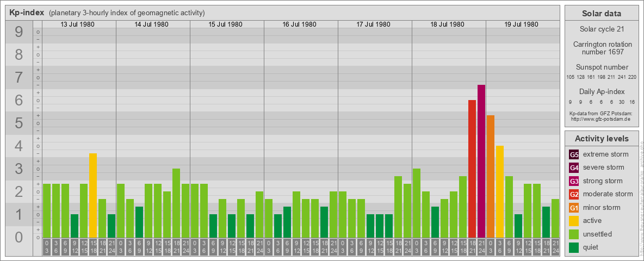Click the Kp scale number 3
The width and height of the screenshot is (644, 261).
coord(18,169)
